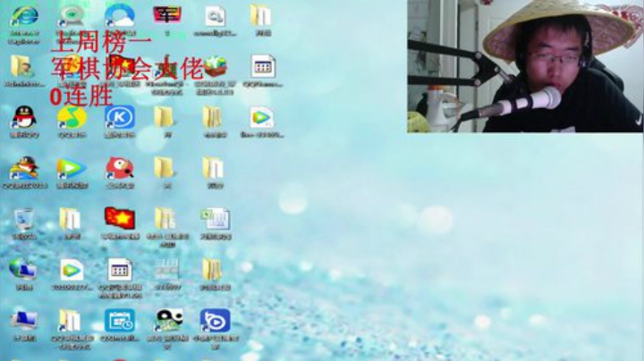Launch the QQ Music yellow-green icon
The width and height of the screenshot is (644, 361).
point(72,118)
